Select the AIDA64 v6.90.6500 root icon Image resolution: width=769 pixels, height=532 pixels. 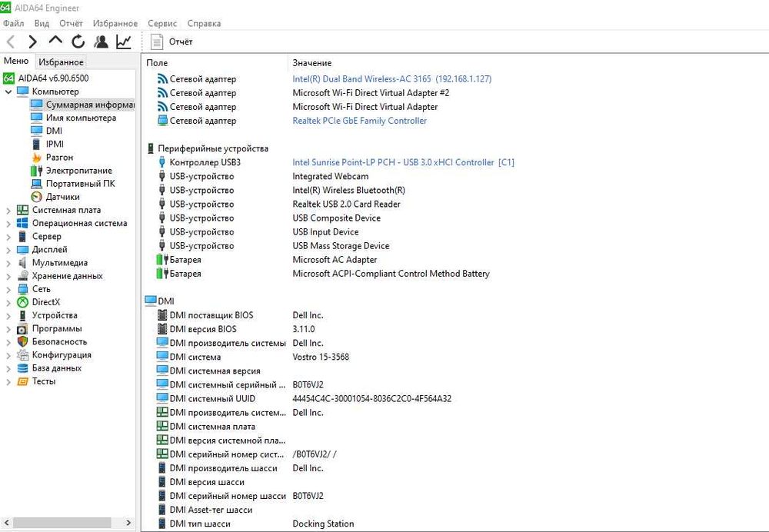[8, 78]
